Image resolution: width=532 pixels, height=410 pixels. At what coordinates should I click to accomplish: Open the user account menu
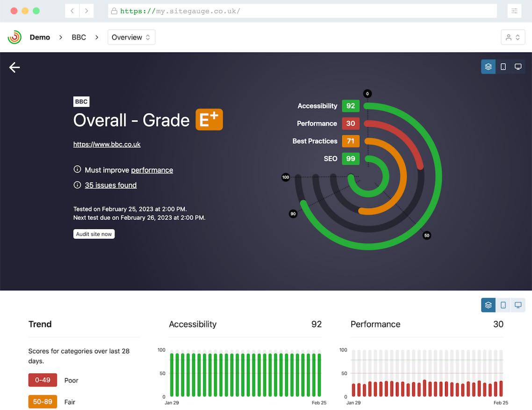513,37
